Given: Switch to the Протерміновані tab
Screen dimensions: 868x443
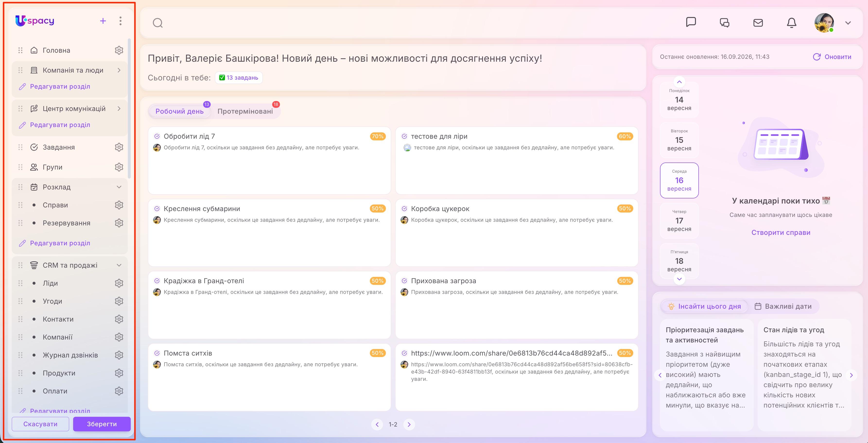Looking at the screenshot, I should [245, 111].
